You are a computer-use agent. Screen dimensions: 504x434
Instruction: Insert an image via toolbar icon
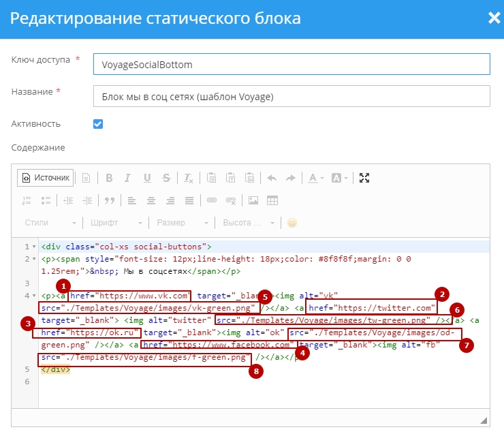point(253,200)
